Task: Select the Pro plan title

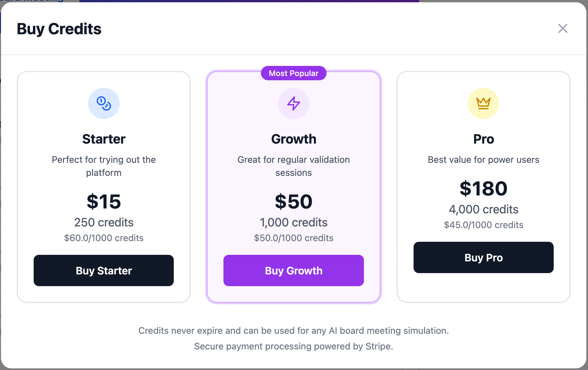Action: click(x=483, y=139)
